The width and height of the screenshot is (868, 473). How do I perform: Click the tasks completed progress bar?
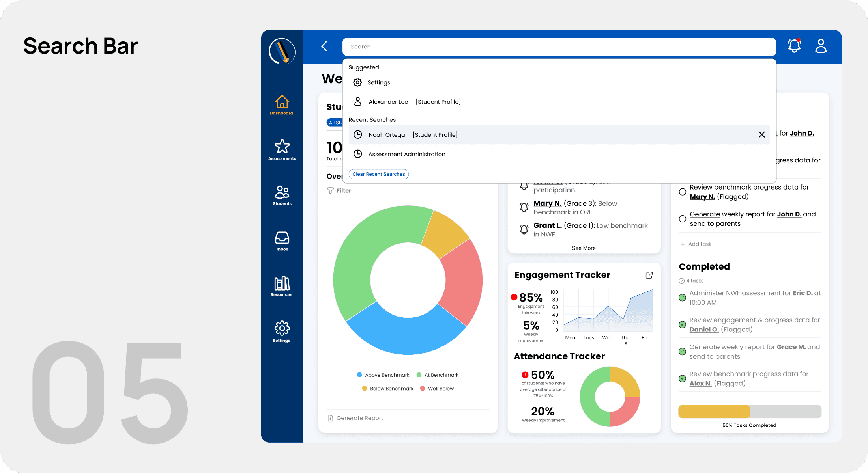[x=750, y=412]
